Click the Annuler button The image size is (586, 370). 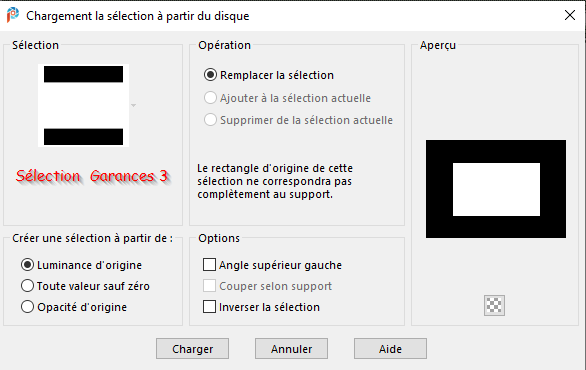(292, 349)
